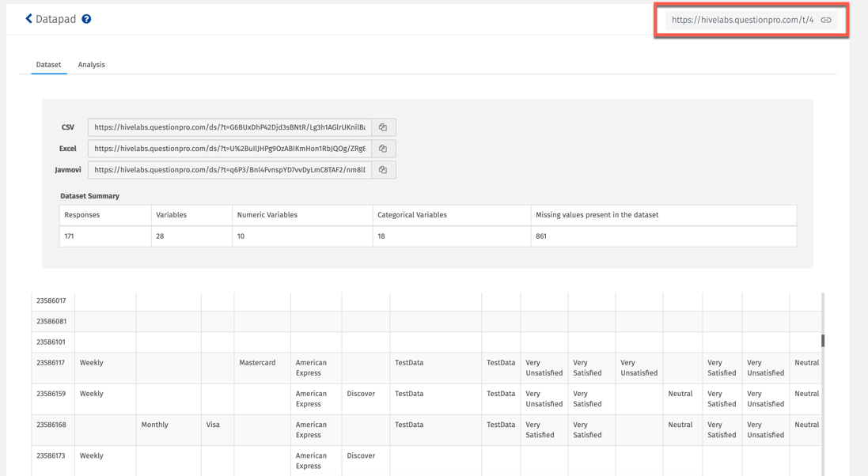Copy the CSV dataset link
The image size is (868, 476).
[x=383, y=127]
